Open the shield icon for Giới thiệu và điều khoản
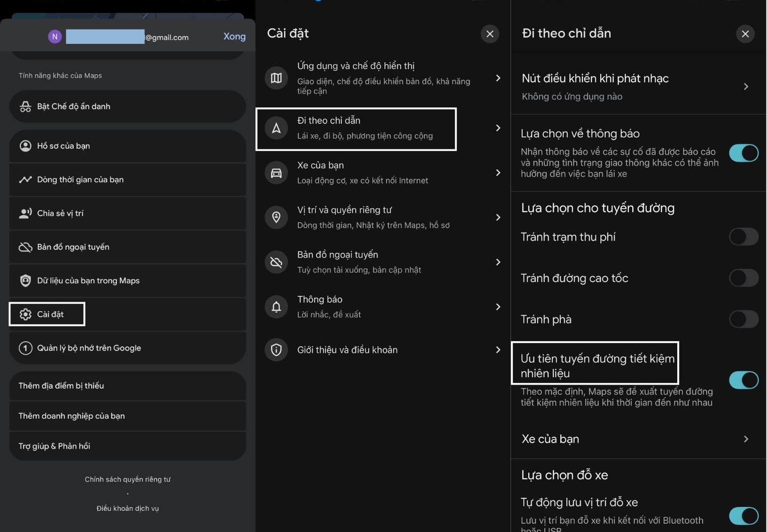767x532 pixels. (x=276, y=350)
